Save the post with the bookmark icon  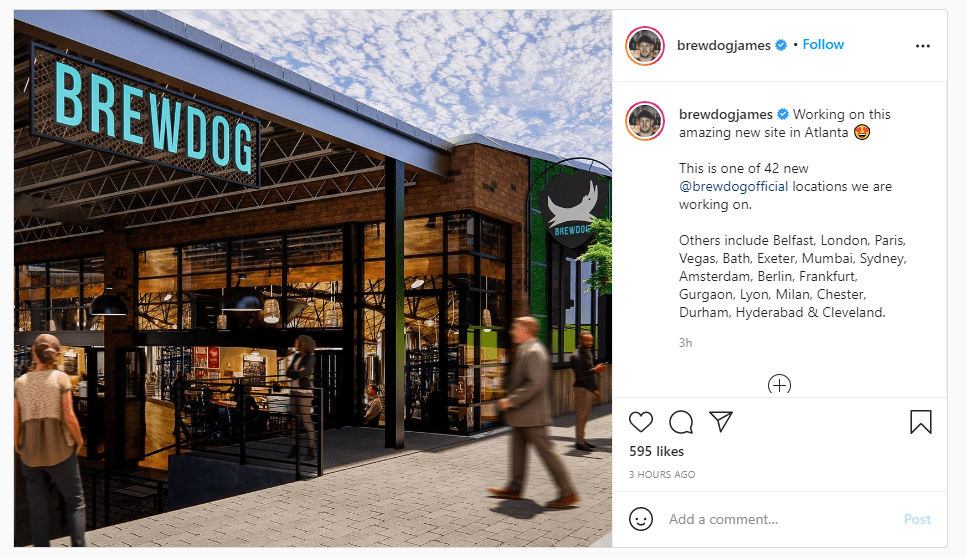(921, 422)
